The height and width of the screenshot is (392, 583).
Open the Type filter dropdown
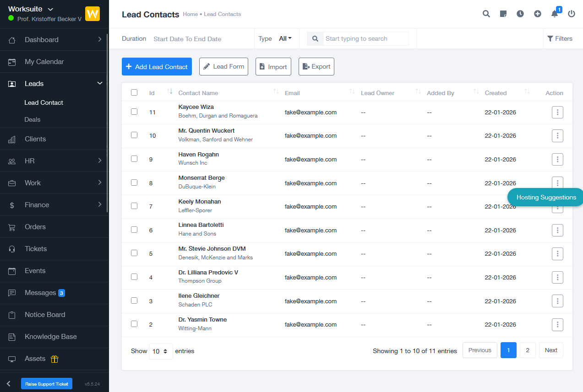(285, 39)
